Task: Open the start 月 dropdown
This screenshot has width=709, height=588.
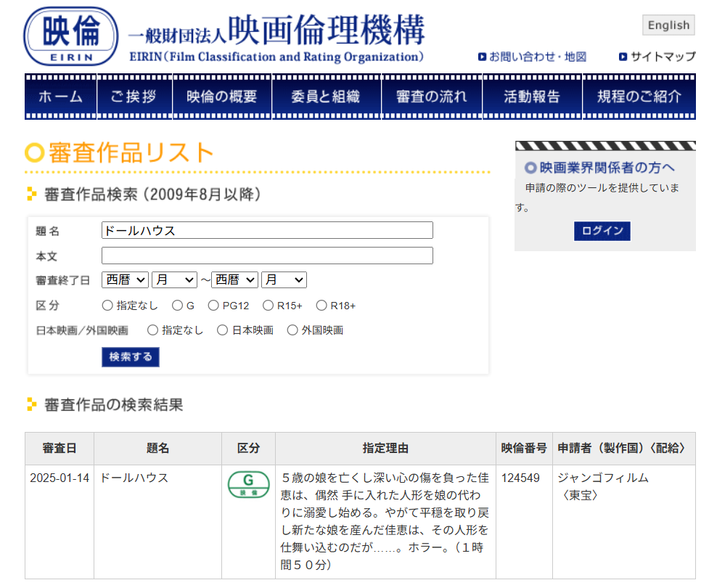Action: point(175,280)
